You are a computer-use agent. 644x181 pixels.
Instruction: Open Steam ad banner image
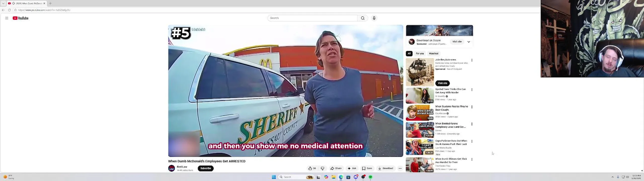pyautogui.click(x=439, y=31)
